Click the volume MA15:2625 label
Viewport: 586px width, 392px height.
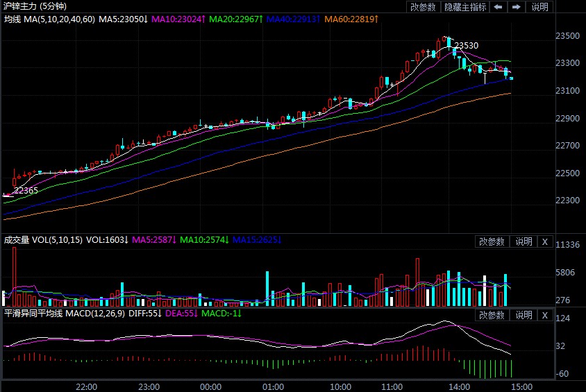pyautogui.click(x=257, y=239)
